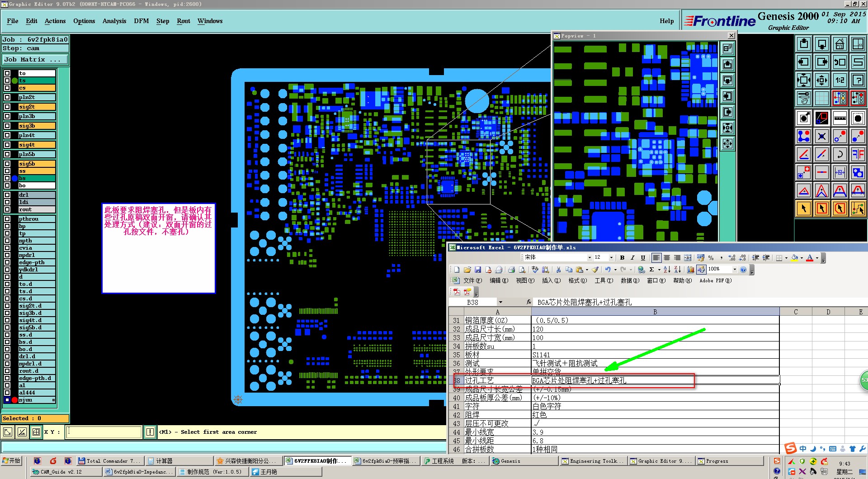Click the octagon feature selection icon

858,118
